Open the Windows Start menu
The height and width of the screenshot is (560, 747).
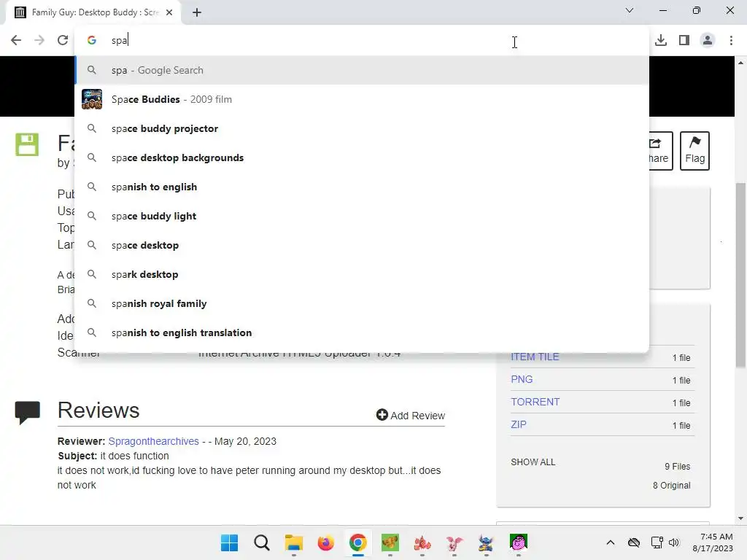229,542
